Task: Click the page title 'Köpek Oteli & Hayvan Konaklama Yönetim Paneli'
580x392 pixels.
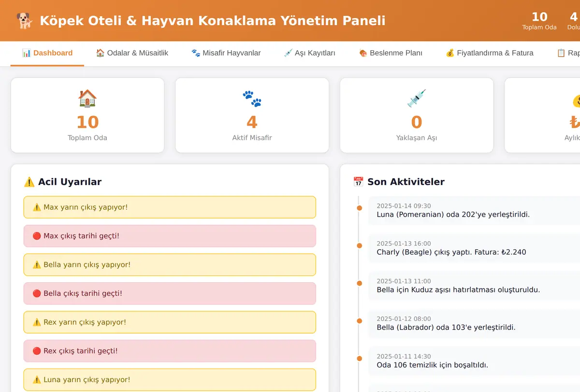Action: [213, 21]
